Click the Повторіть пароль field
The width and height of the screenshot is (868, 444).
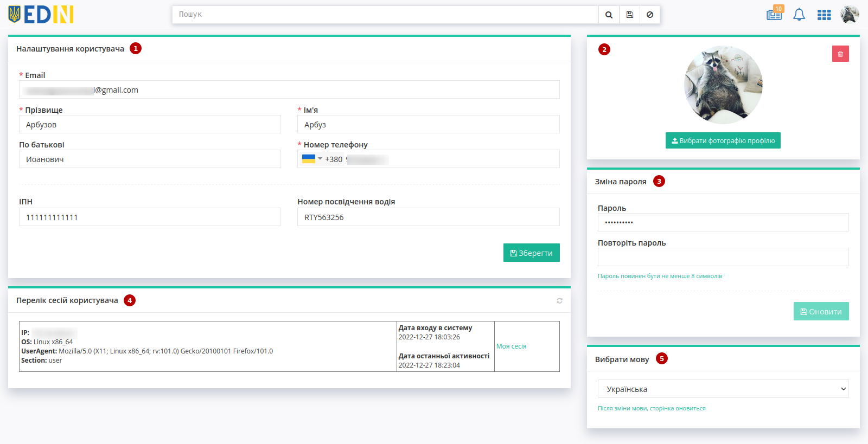(723, 257)
